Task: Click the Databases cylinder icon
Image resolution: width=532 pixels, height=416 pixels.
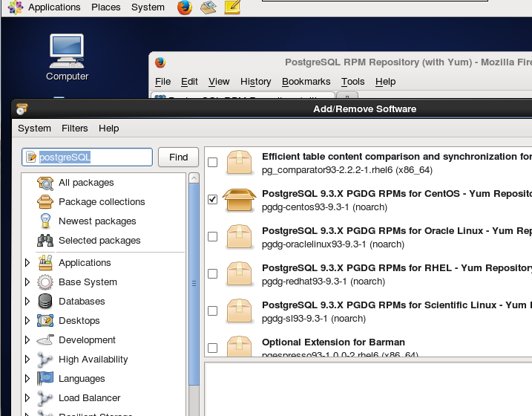Action: point(45,301)
